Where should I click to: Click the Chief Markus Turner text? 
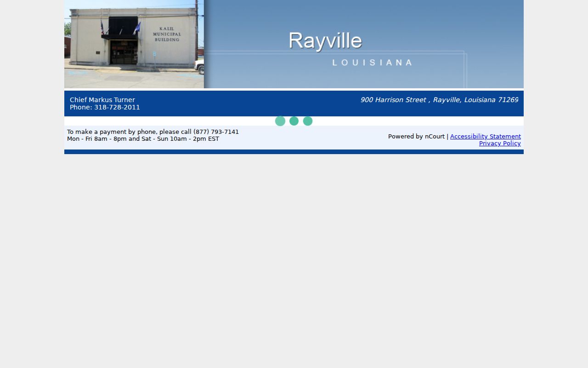102,100
